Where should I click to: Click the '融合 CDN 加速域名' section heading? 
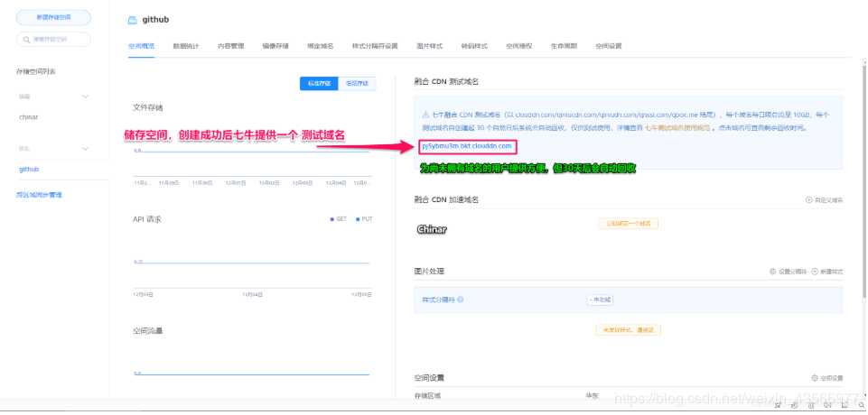[x=446, y=199]
